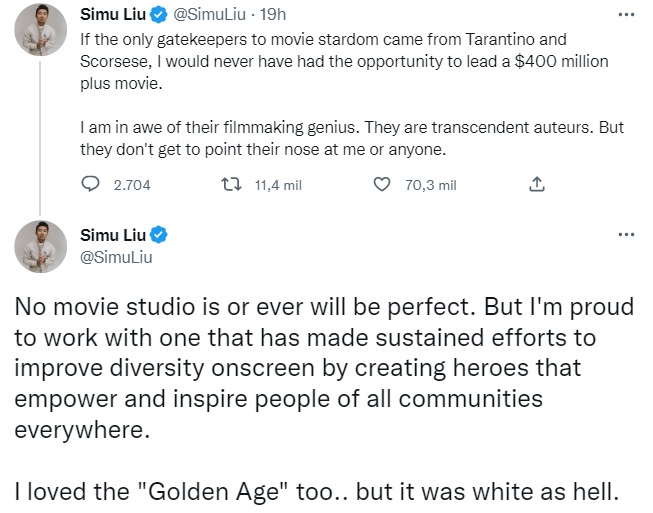Click the 11,4 mil retweet count

pyautogui.click(x=278, y=185)
